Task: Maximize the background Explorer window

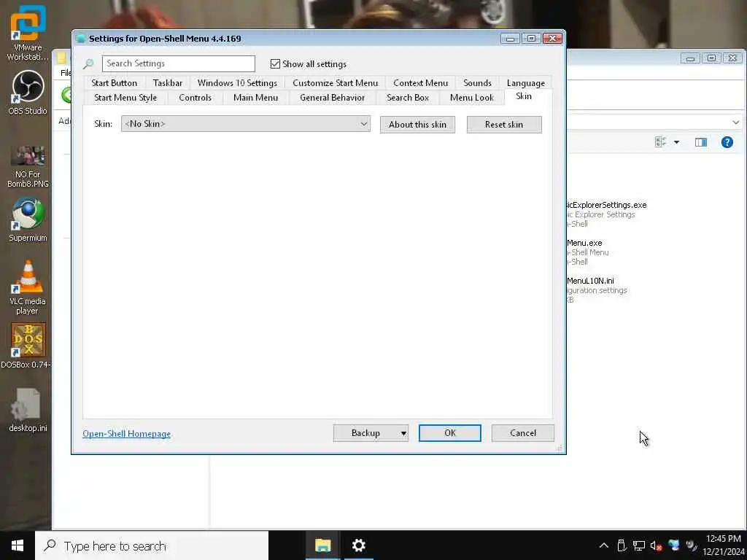Action: pyautogui.click(x=711, y=58)
